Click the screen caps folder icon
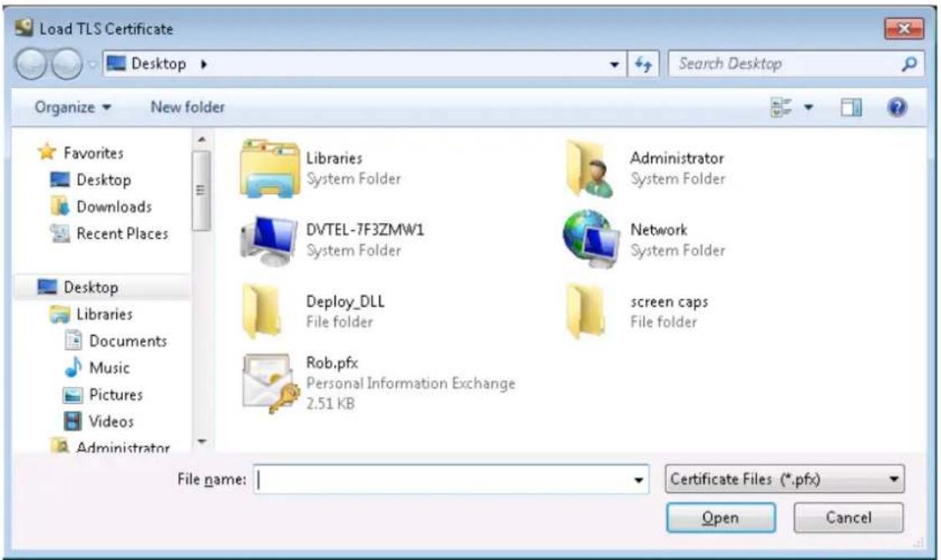The width and height of the screenshot is (941, 560). click(585, 311)
